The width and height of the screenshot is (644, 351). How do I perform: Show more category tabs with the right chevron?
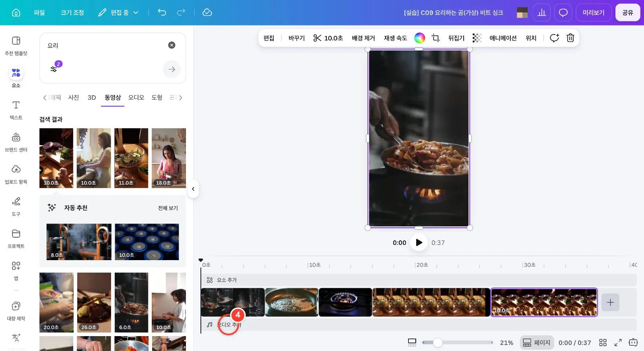tap(181, 98)
